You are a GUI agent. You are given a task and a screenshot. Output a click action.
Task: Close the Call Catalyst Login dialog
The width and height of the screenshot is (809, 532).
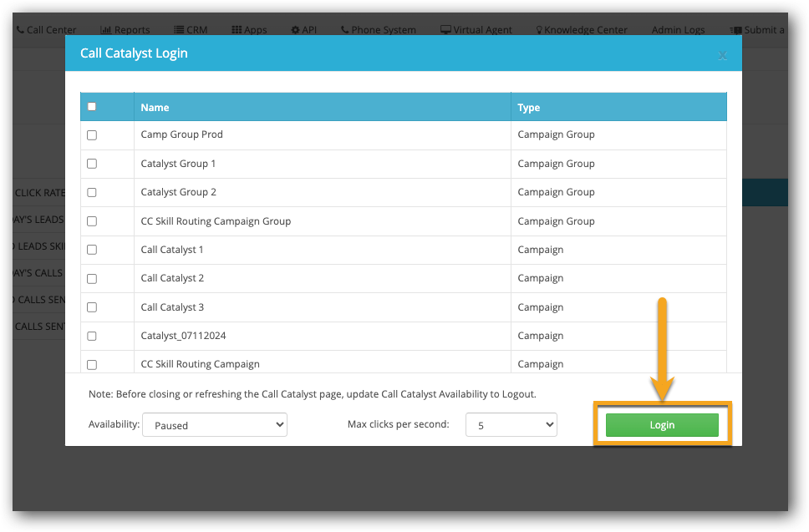tap(722, 56)
